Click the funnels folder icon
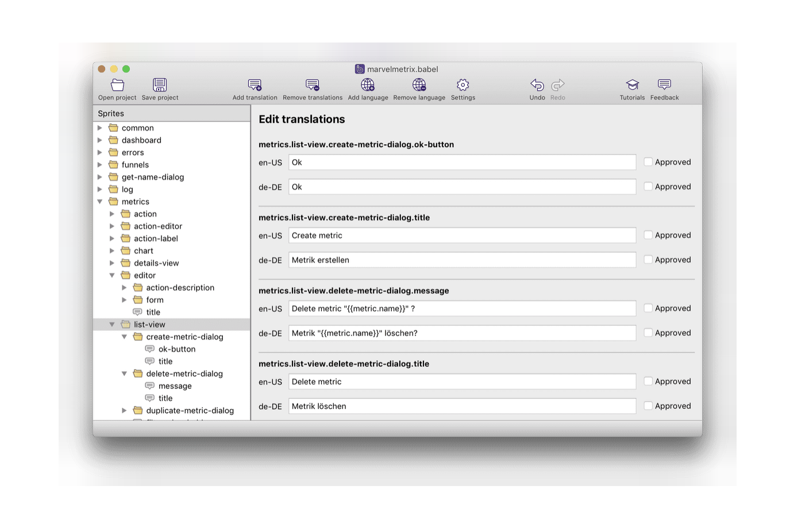Viewport: 786px width, 532px height. pyautogui.click(x=114, y=164)
